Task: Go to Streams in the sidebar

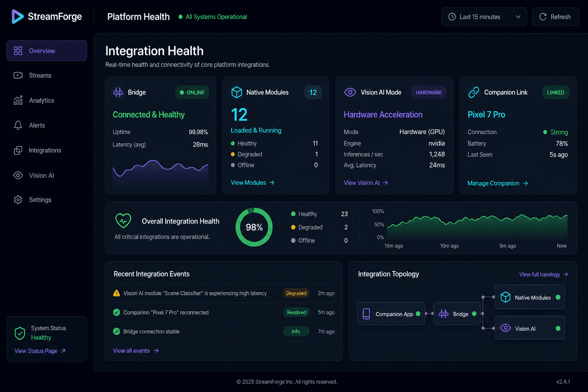Action: (x=47, y=75)
